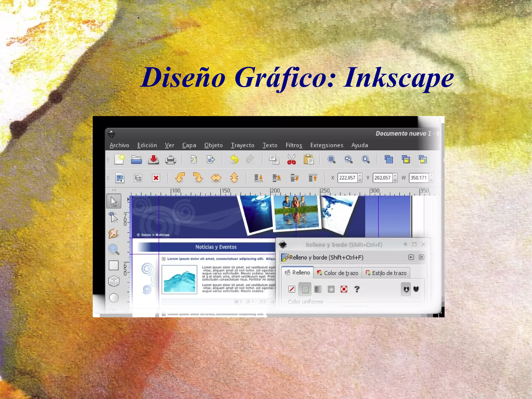Choose Radial gradient fill mode
Screen dimensions: 532x399
[x=331, y=289]
